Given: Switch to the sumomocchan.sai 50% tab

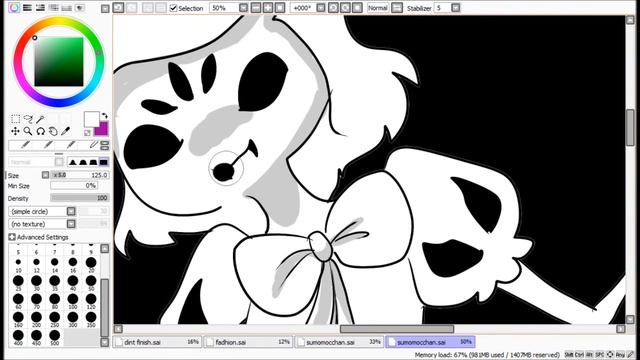Looking at the screenshot, I should pyautogui.click(x=431, y=342).
